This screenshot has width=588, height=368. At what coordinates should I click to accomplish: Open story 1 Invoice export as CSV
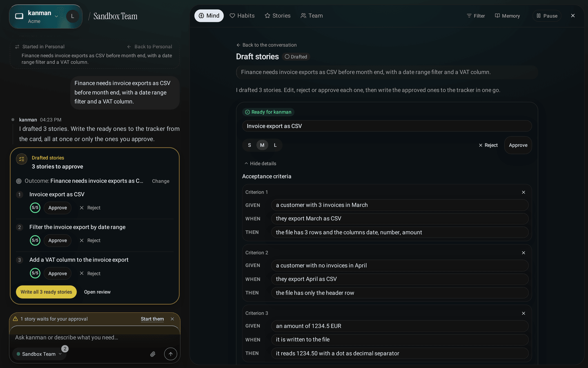pyautogui.click(x=57, y=194)
